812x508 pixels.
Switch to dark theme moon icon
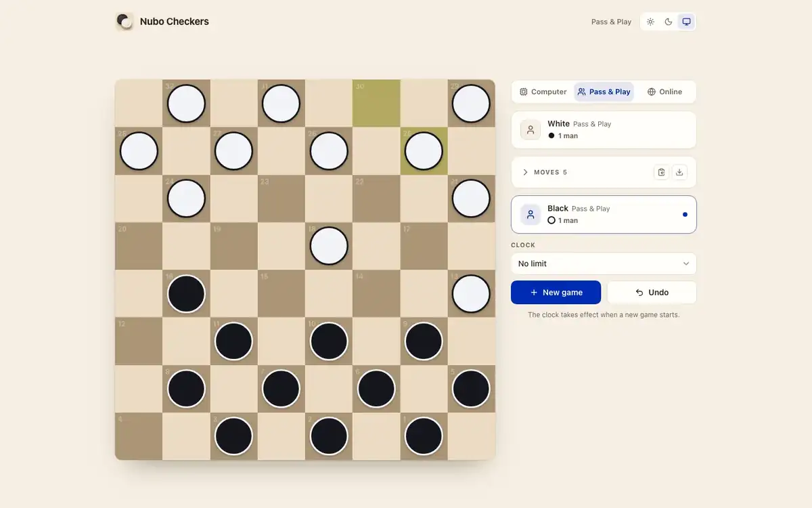[669, 22]
